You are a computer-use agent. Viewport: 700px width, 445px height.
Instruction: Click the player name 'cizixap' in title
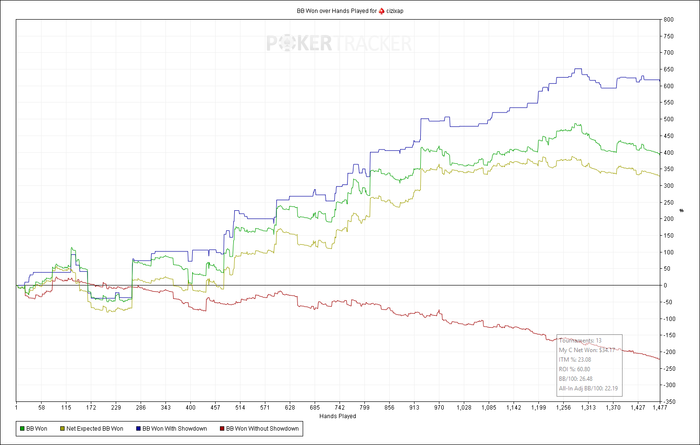[395, 11]
